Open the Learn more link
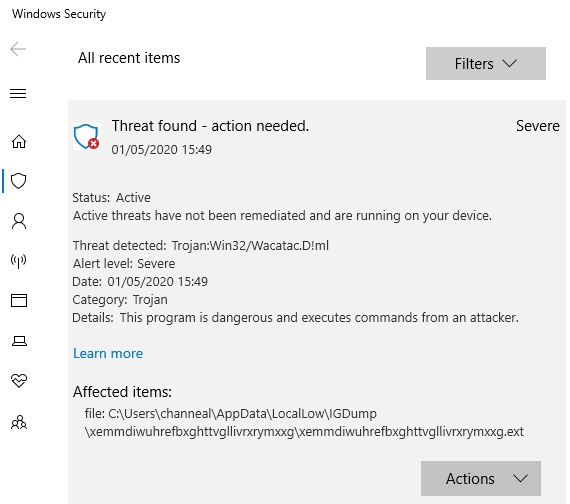This screenshot has width=570, height=504. [x=108, y=353]
